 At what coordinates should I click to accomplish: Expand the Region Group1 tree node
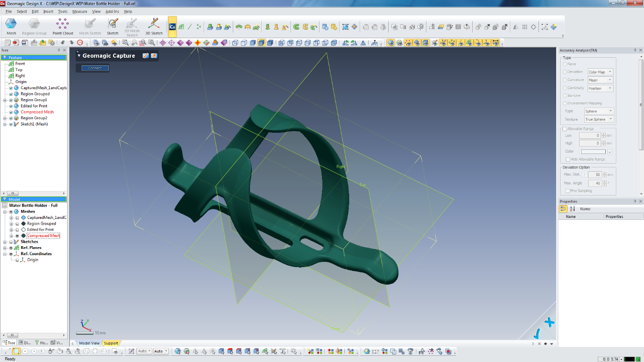[5, 100]
